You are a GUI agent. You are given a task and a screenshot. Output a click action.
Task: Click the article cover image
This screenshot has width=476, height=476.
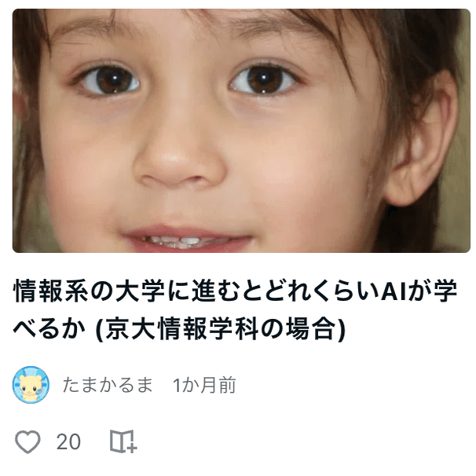pyautogui.click(x=241, y=130)
